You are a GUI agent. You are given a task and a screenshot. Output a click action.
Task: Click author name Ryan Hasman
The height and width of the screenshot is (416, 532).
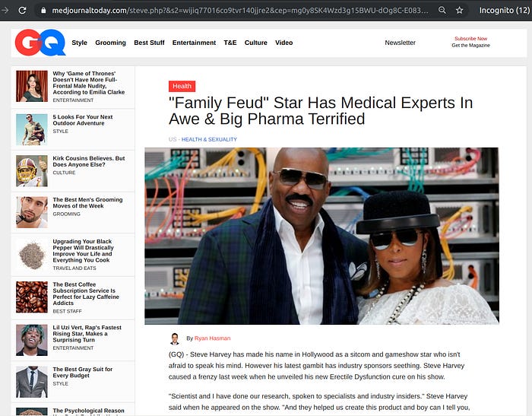[x=212, y=338]
